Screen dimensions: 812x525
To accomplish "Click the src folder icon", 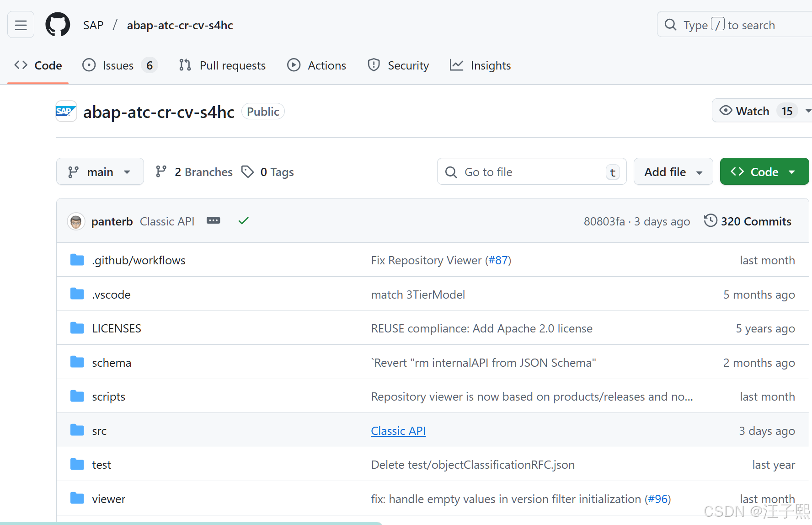I will coord(77,430).
